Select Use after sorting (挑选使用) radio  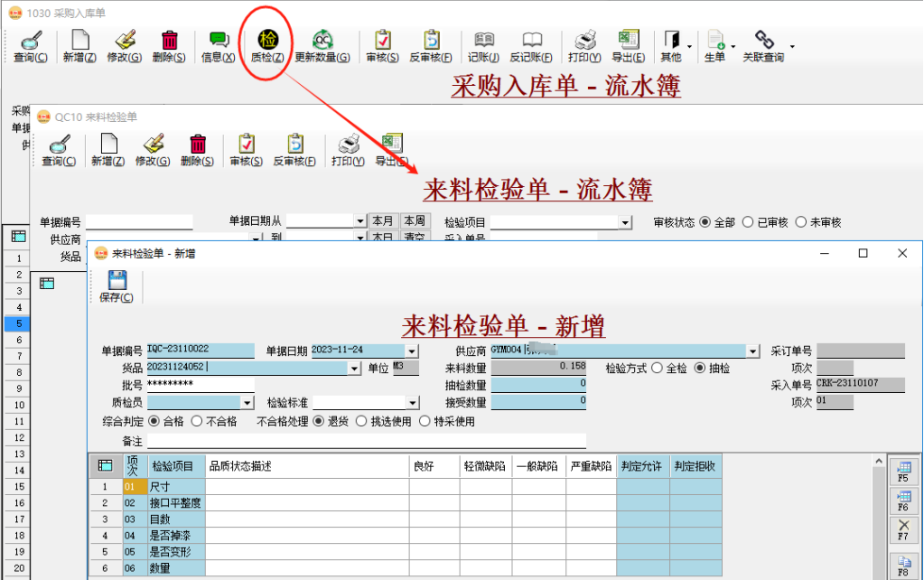pos(361,421)
